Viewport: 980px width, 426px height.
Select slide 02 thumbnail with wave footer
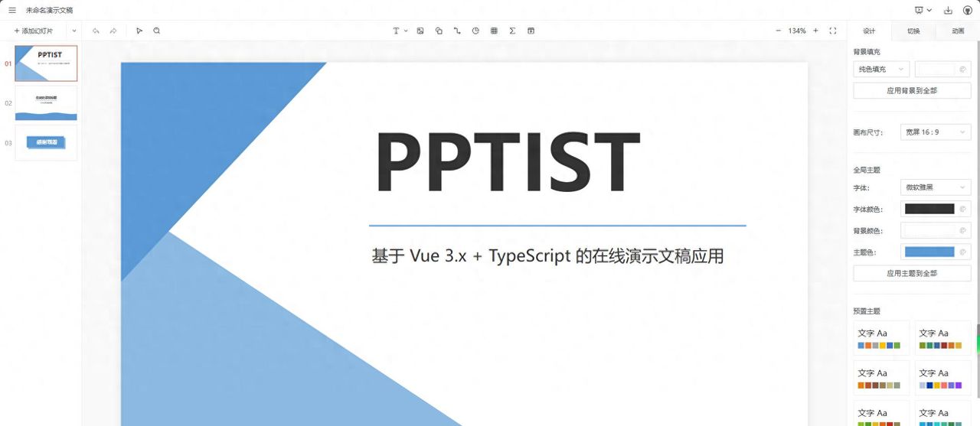coord(46,103)
